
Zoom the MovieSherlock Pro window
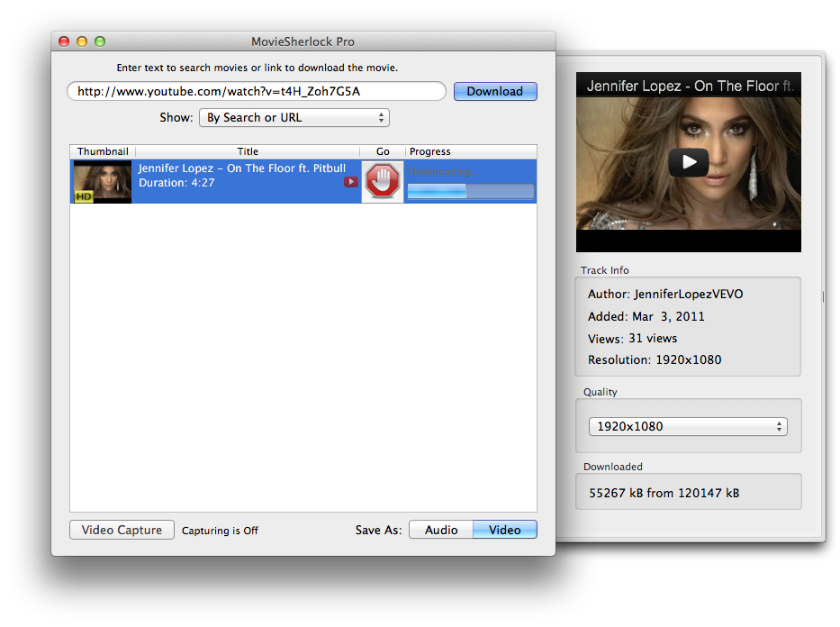coord(100,41)
